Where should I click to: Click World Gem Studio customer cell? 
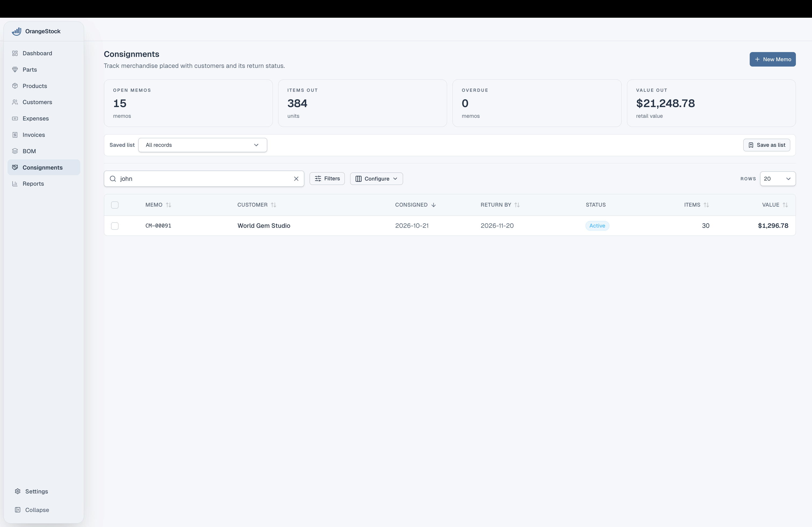point(264,226)
